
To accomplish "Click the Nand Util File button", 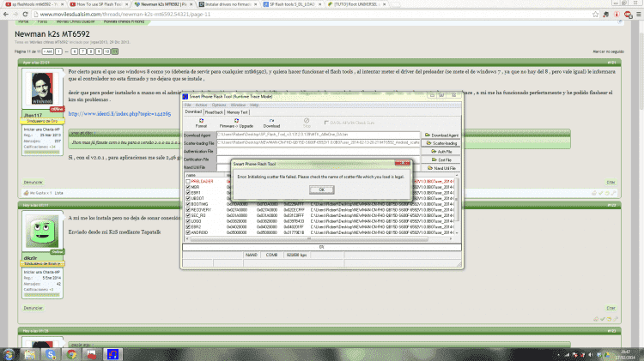I will (441, 168).
